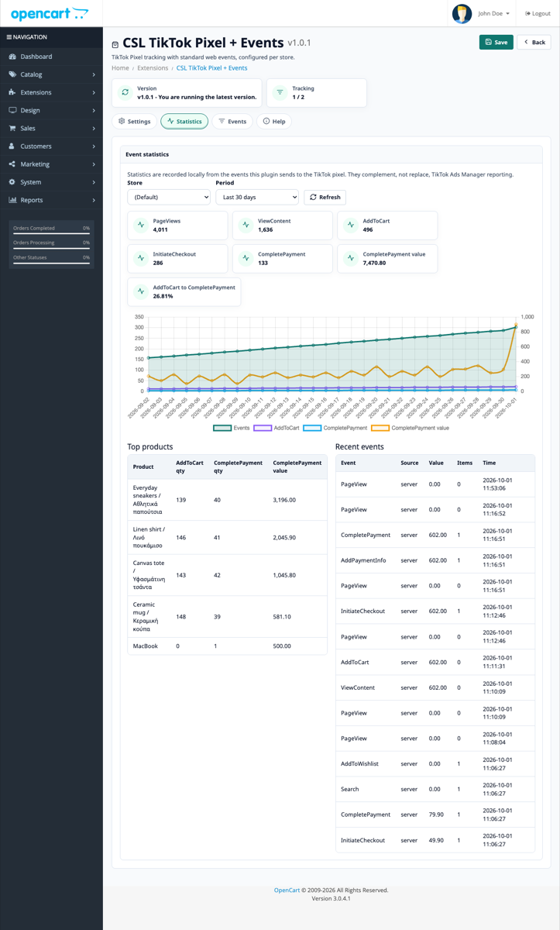Screen dimensions: 560x930
Task: Click the Other Statuses progress bar
Action: 51,263
